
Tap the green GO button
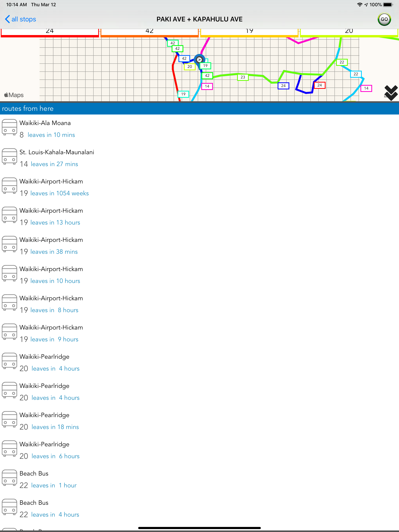pyautogui.click(x=384, y=19)
